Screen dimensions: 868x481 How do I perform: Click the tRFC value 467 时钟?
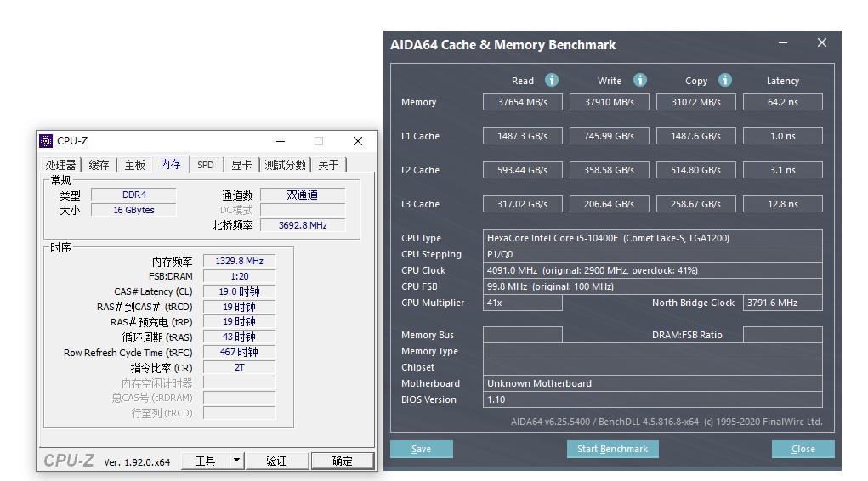239,352
